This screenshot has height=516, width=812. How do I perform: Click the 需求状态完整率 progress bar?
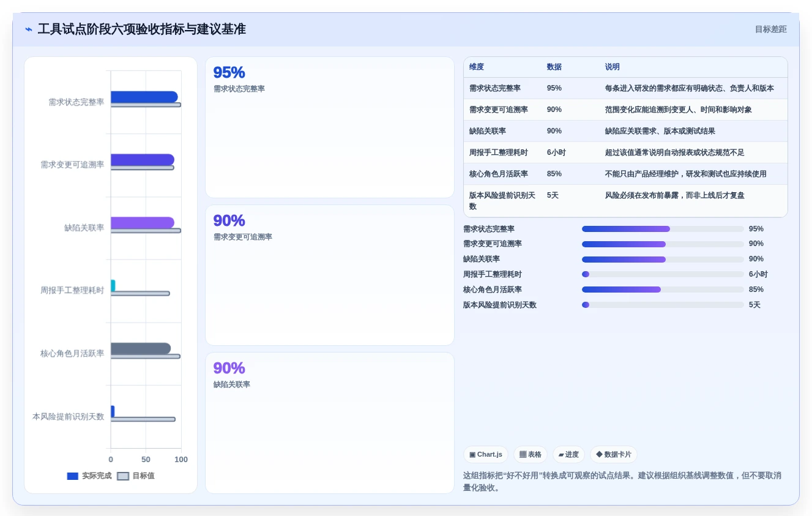click(x=663, y=229)
